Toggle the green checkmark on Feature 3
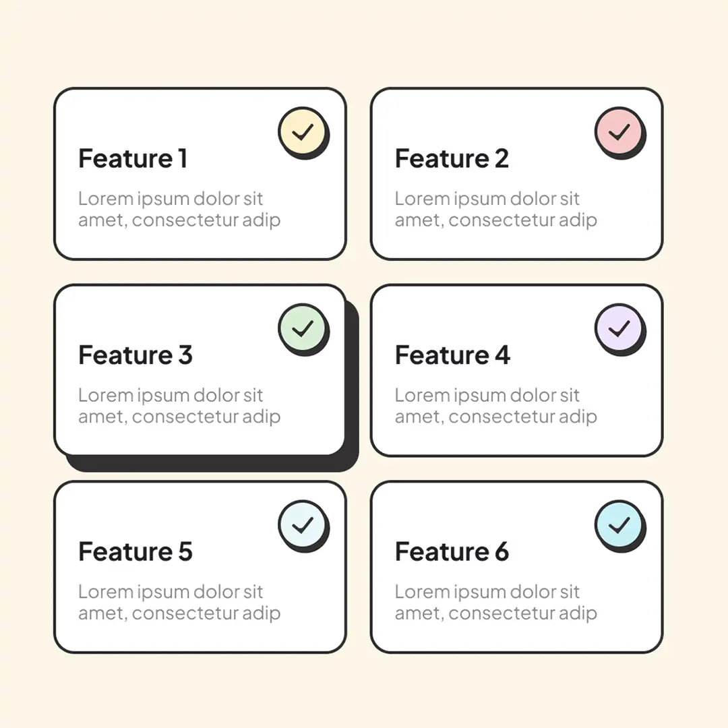Image resolution: width=728 pixels, height=728 pixels. point(303,329)
